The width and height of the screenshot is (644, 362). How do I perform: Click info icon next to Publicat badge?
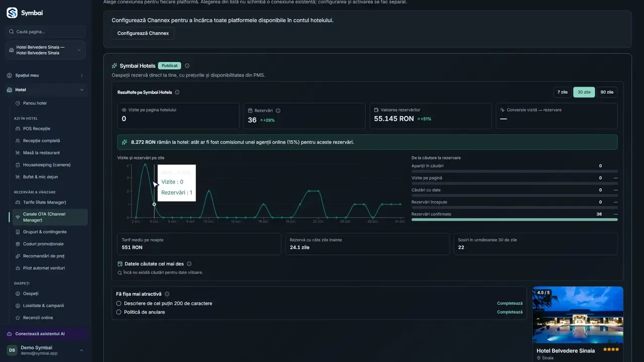(x=187, y=66)
